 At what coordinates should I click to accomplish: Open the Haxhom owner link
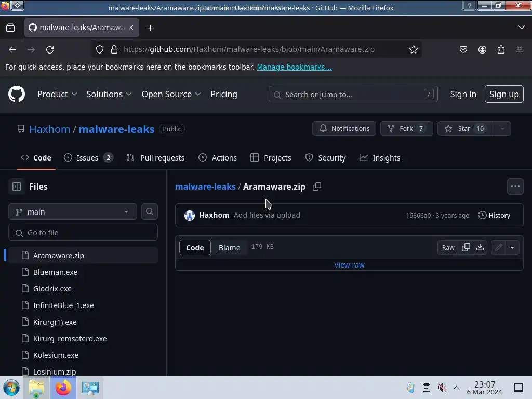pyautogui.click(x=49, y=129)
